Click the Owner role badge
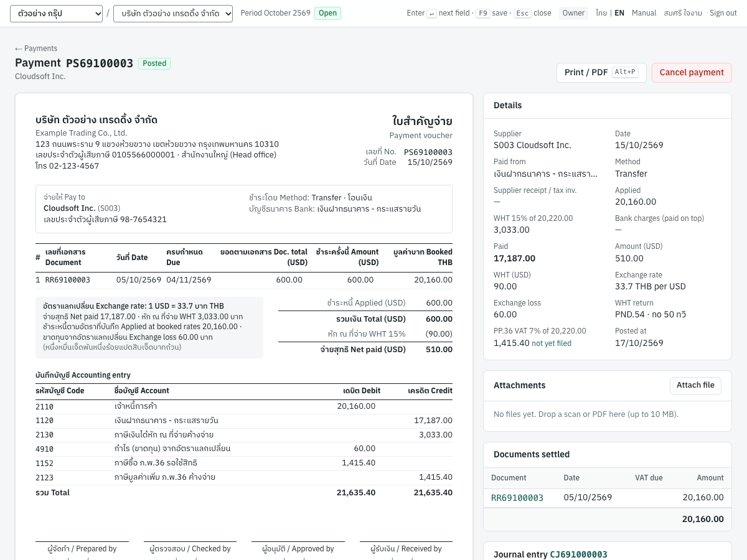This screenshot has width=747, height=560. pyautogui.click(x=573, y=13)
